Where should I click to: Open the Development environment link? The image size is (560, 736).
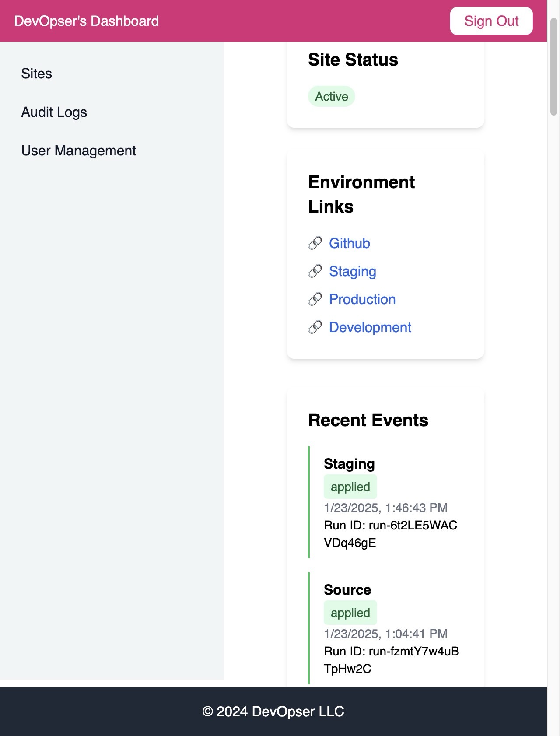[x=370, y=327]
